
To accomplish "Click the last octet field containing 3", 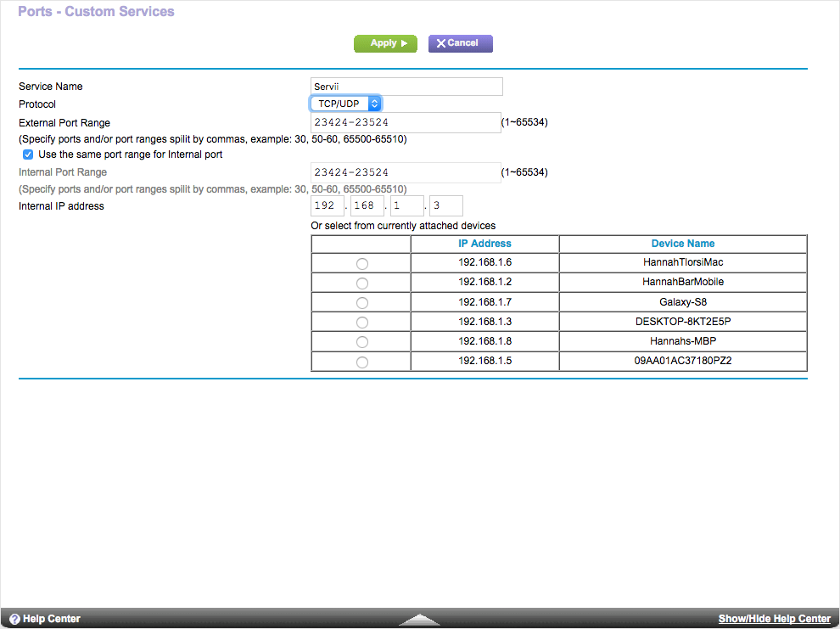I will tap(446, 206).
